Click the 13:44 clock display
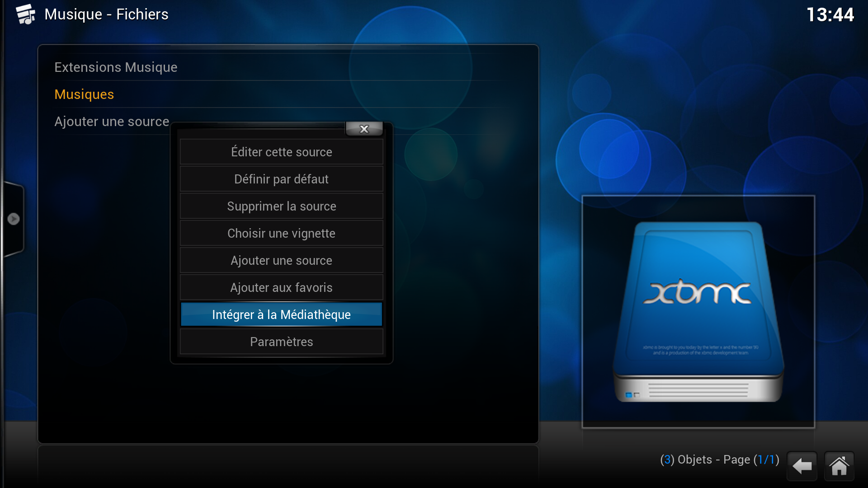868x488 pixels. pyautogui.click(x=830, y=15)
